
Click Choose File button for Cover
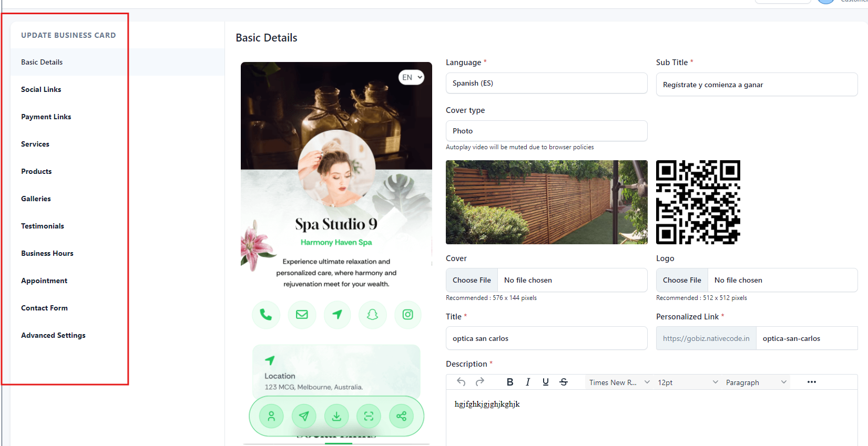coord(472,280)
